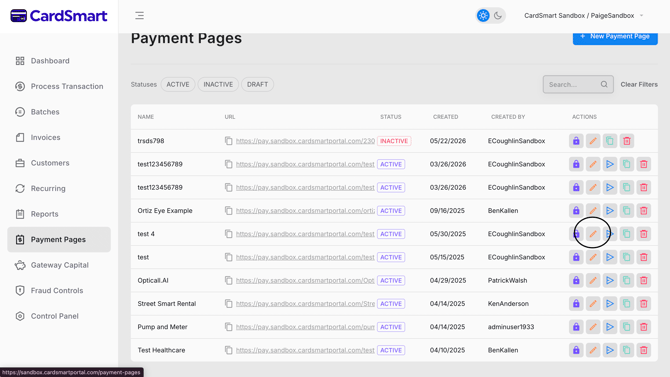Delete the Street Smart Rental page
The height and width of the screenshot is (377, 670).
[644, 303]
